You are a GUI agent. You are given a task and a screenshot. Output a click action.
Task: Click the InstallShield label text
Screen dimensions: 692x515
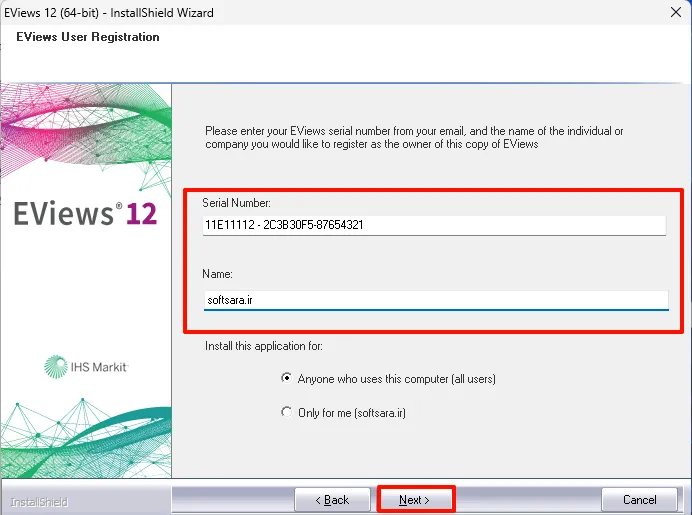point(39,502)
